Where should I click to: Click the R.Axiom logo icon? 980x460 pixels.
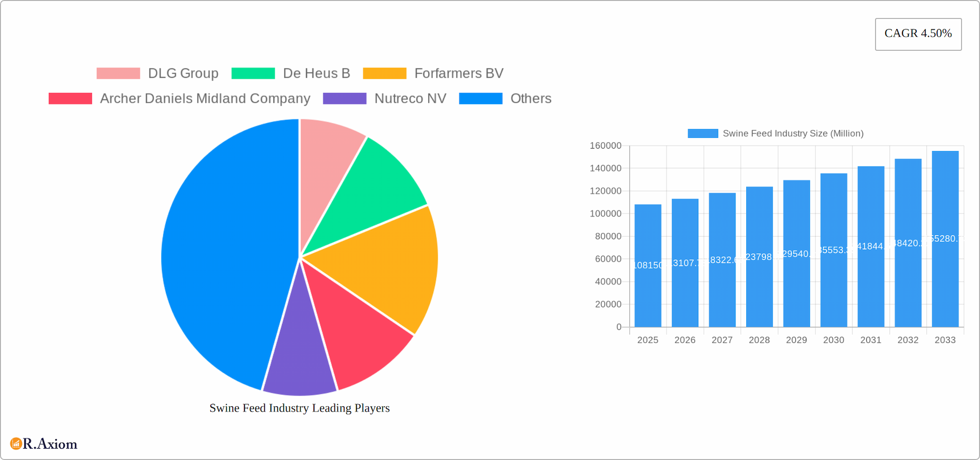15,443
